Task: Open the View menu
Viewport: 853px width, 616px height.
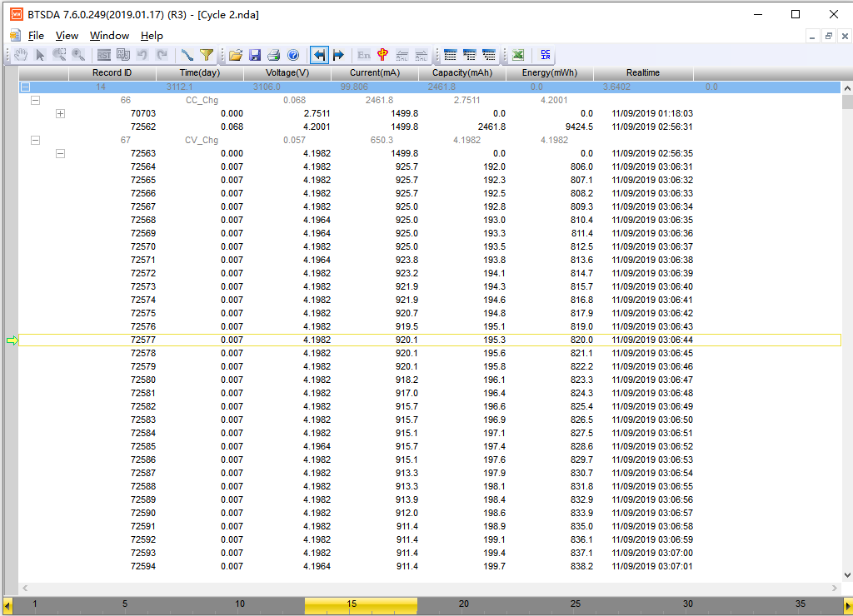Action: click(x=67, y=35)
